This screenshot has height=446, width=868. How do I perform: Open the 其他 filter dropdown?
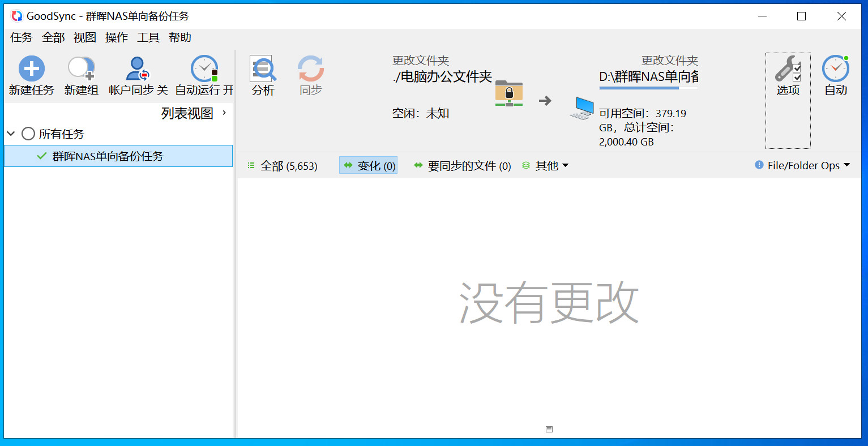pos(545,165)
